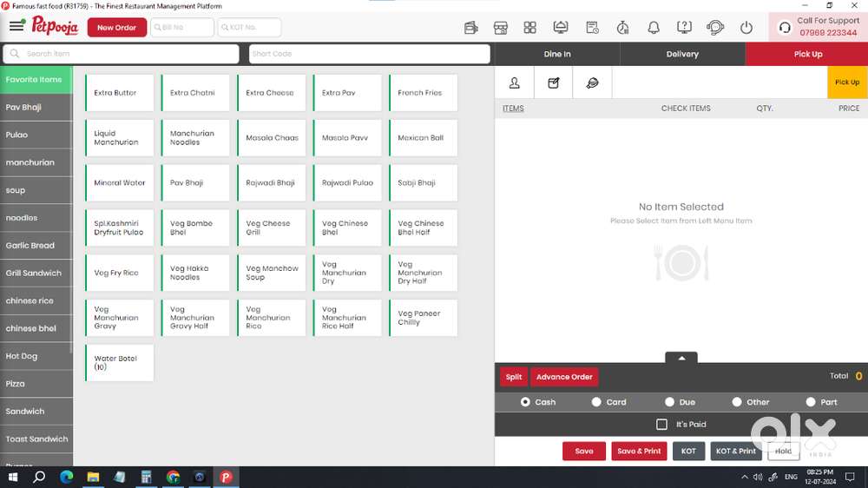This screenshot has height=488, width=868.
Task: Open the store outlet icon in toolbar
Action: coord(500,28)
